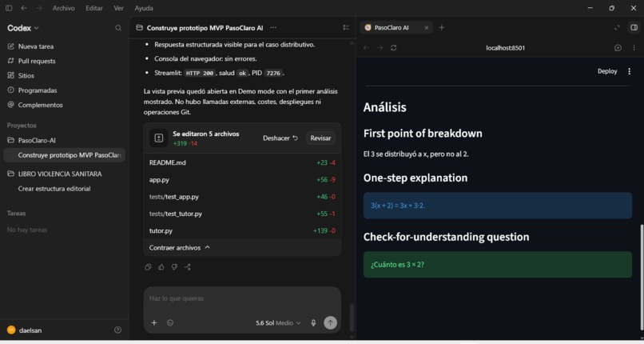The height and width of the screenshot is (344, 644).
Task: Open the Codex dropdown chevron
Action: point(36,28)
